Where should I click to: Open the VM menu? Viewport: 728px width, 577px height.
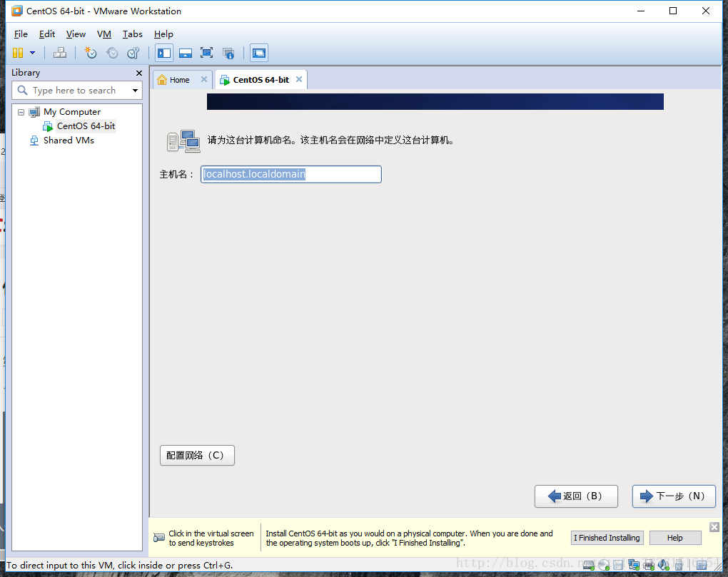tap(104, 34)
